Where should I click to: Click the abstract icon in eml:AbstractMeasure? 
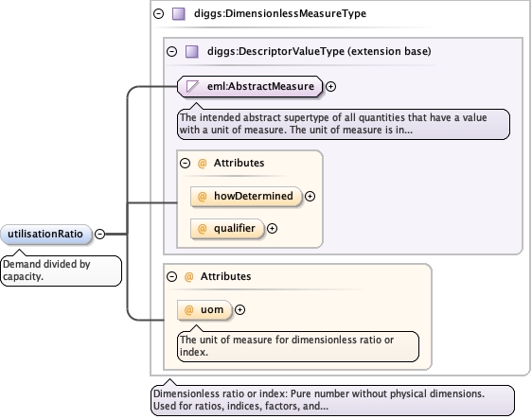click(x=193, y=86)
